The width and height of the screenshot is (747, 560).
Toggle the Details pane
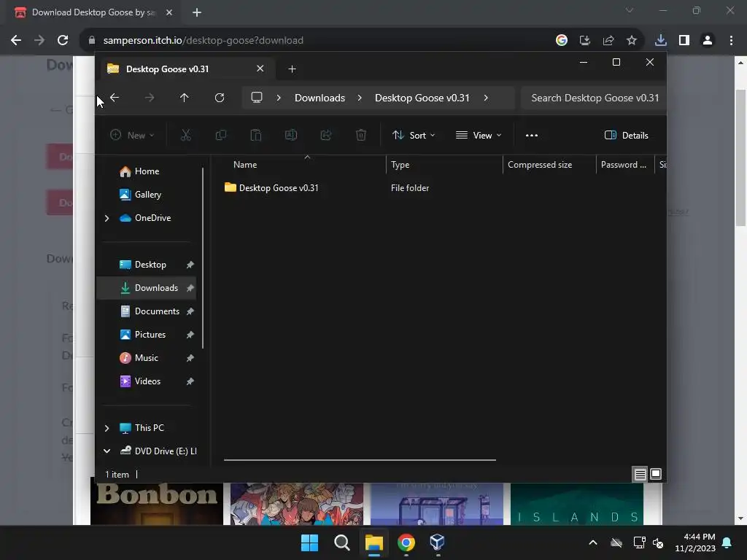coord(626,135)
